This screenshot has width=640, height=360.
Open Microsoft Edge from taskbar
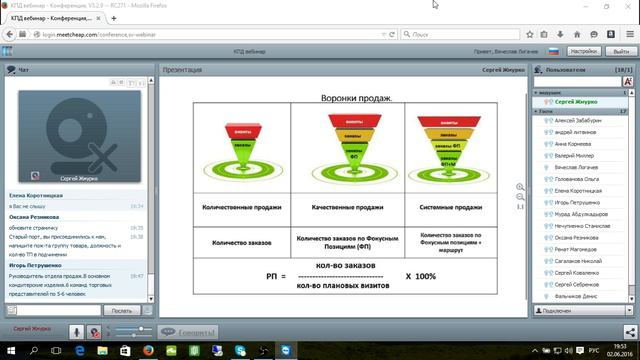coord(80,351)
